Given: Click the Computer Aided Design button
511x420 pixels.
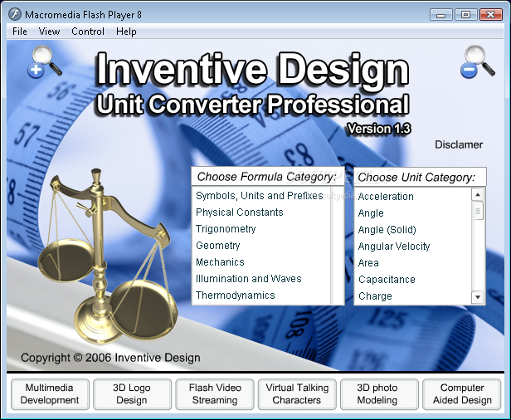Looking at the screenshot, I should pyautogui.click(x=462, y=394).
